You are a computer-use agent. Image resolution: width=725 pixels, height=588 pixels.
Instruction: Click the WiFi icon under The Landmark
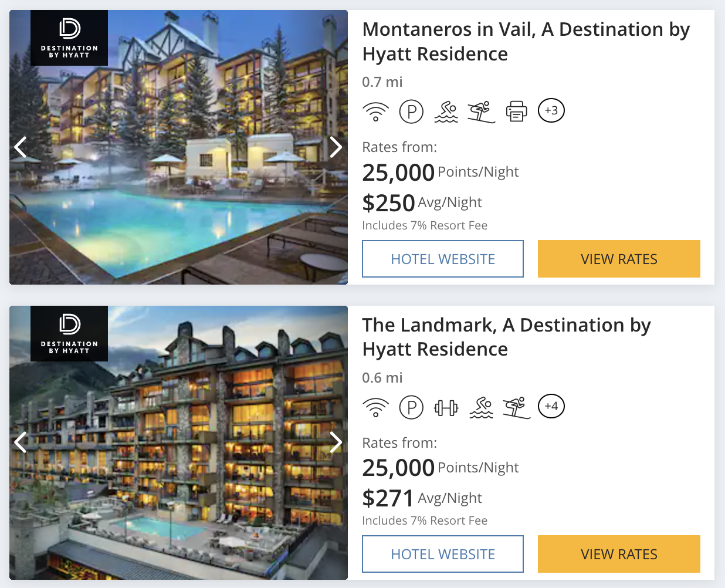tap(376, 406)
